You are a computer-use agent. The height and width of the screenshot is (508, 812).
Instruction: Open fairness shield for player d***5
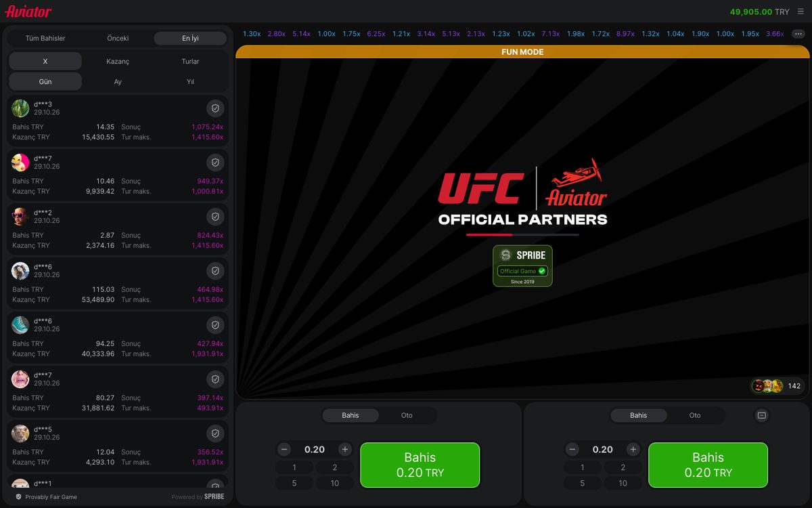pos(215,433)
